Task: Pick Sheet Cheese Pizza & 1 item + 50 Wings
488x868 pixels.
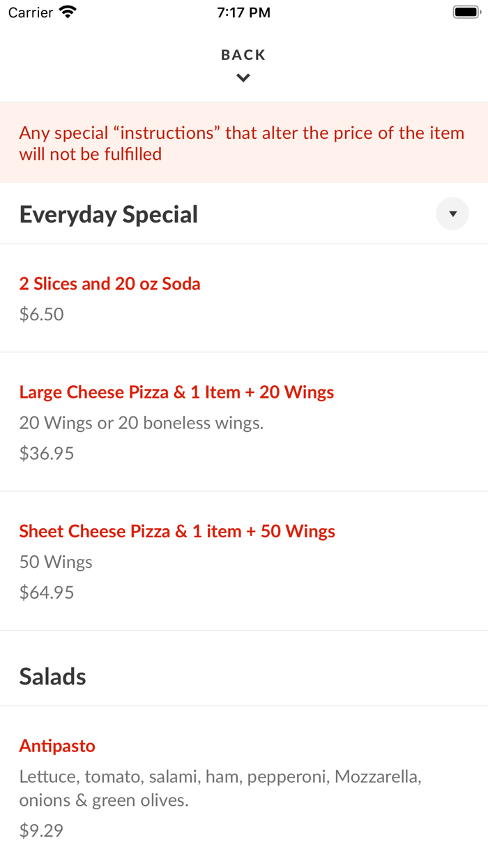Action: [x=177, y=531]
